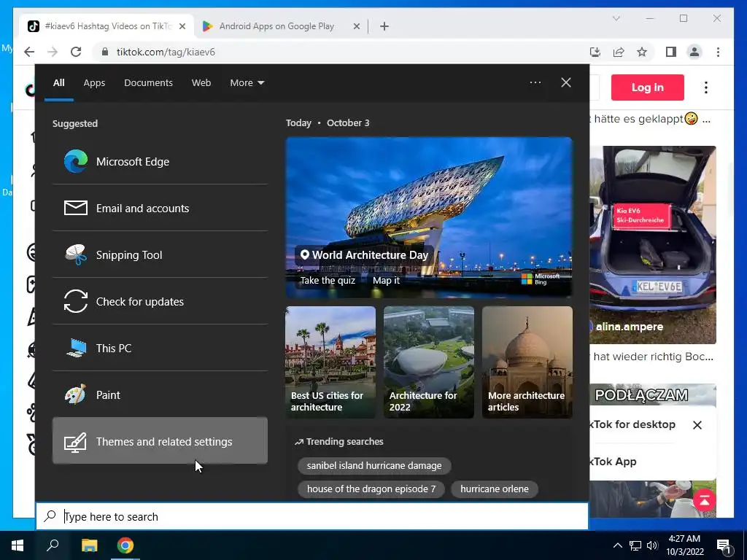Open the Chrome tab search chevron

(x=616, y=18)
